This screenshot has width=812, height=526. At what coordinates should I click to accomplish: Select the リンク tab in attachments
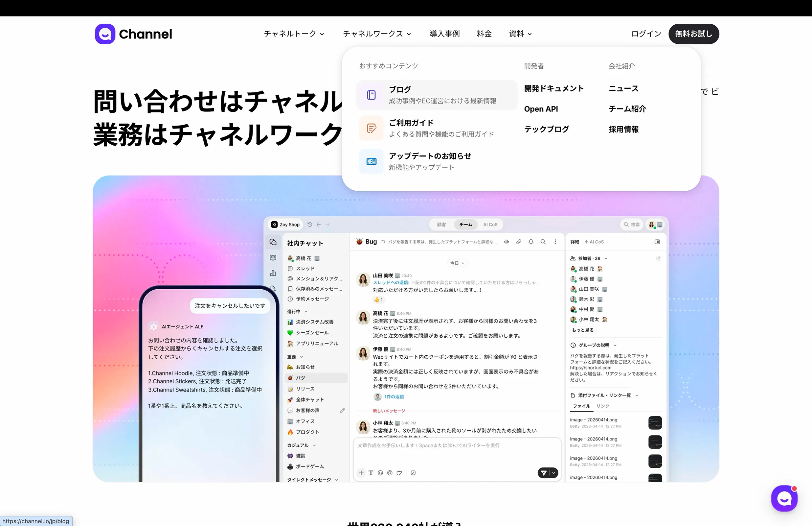click(602, 406)
